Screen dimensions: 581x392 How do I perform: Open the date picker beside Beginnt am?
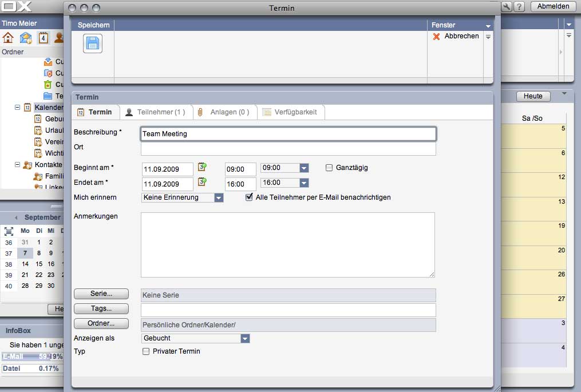201,167
